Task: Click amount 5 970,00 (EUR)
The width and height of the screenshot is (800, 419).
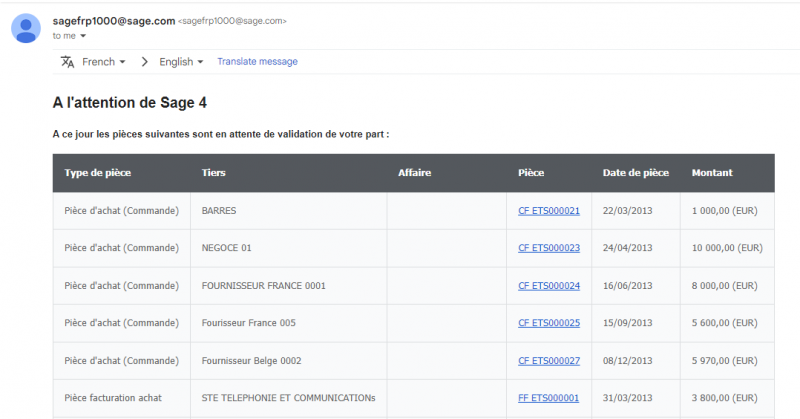Action: click(724, 361)
